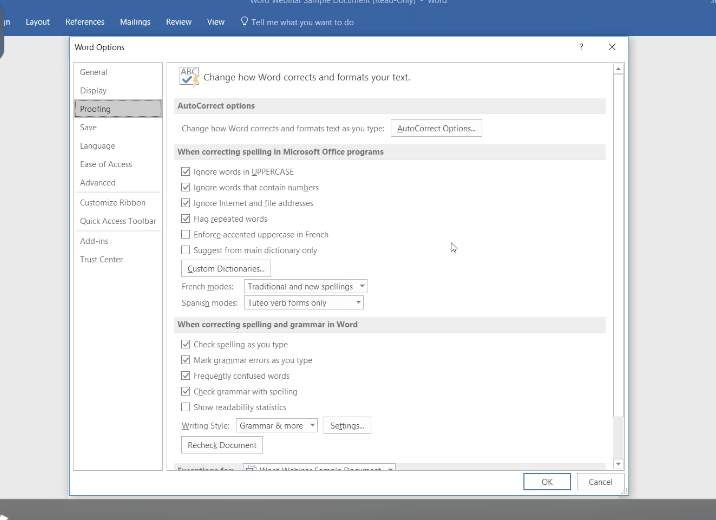
Task: Close the Word Options dialog
Action: click(612, 47)
